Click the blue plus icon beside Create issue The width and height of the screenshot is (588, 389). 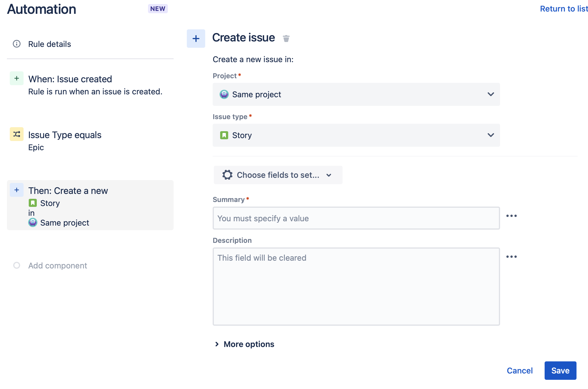(x=196, y=39)
